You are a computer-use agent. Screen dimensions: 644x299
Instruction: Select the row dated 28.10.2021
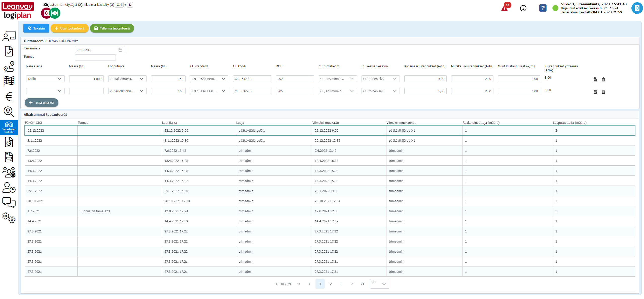330,201
